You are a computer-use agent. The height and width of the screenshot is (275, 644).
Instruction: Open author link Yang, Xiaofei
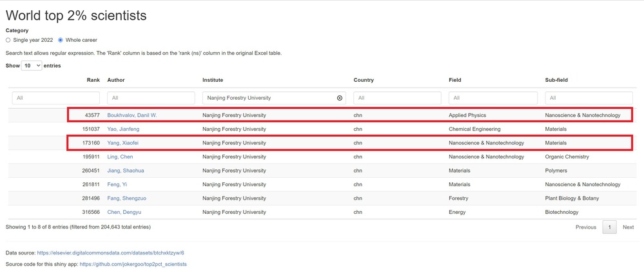pos(122,143)
